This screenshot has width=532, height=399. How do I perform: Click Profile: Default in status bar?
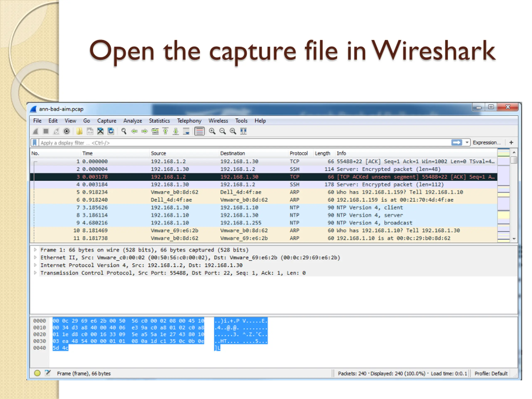(491, 373)
